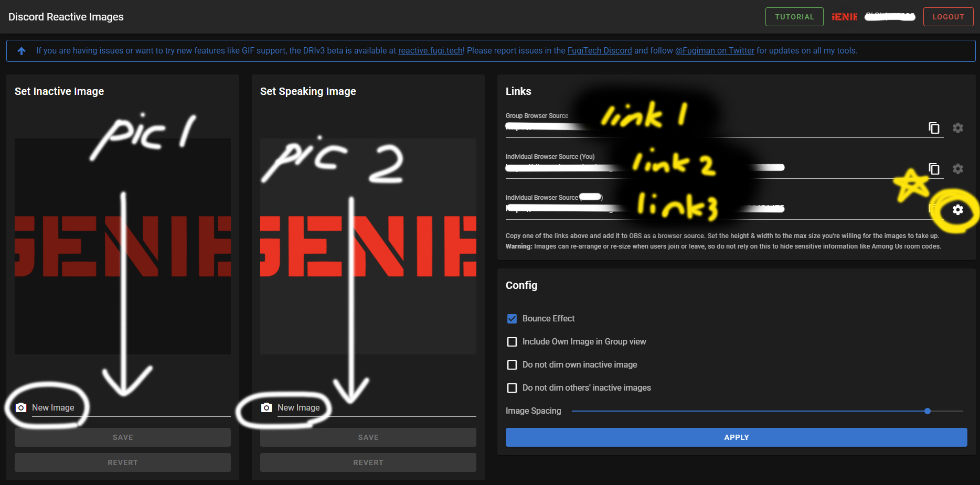Revert the speaking image
The width and height of the screenshot is (980, 485).
(368, 462)
